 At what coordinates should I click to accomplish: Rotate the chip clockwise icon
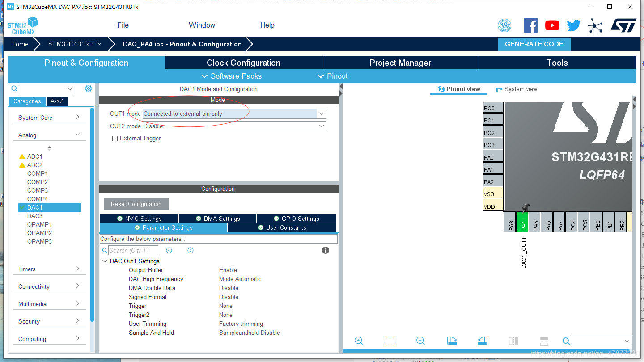[x=452, y=341]
